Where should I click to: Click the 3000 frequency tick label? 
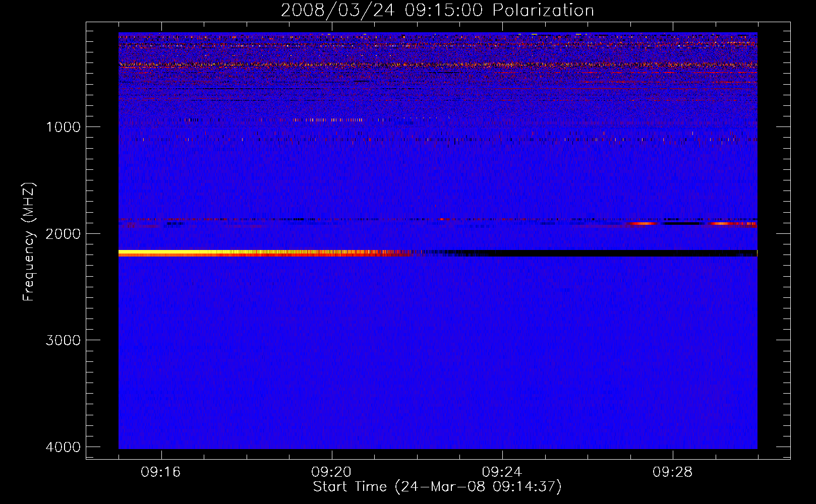[63, 340]
